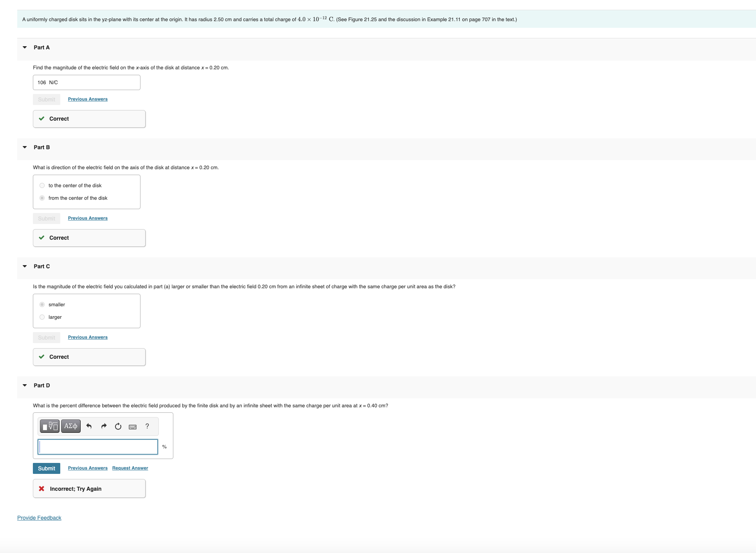Screen dimensions: 756x553
Task: Click the Part A answer box showing 106 N/C
Action: (x=86, y=83)
